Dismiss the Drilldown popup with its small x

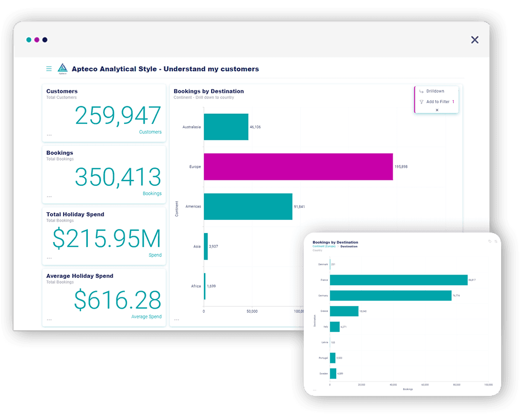[437, 110]
